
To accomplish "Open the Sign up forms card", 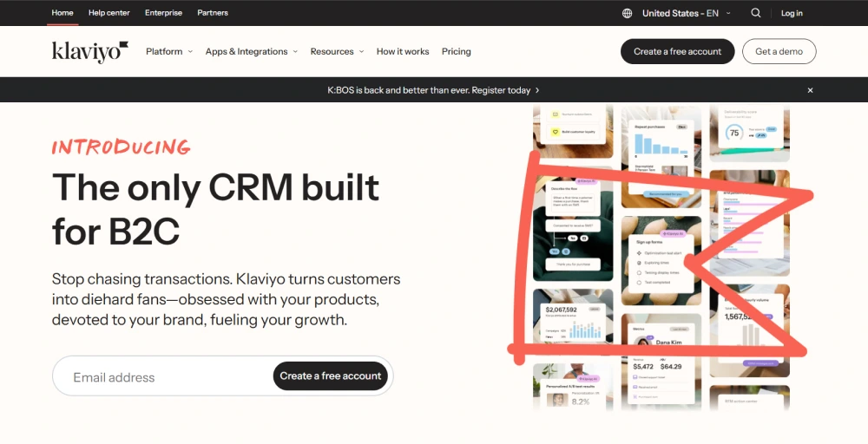I will pyautogui.click(x=661, y=260).
